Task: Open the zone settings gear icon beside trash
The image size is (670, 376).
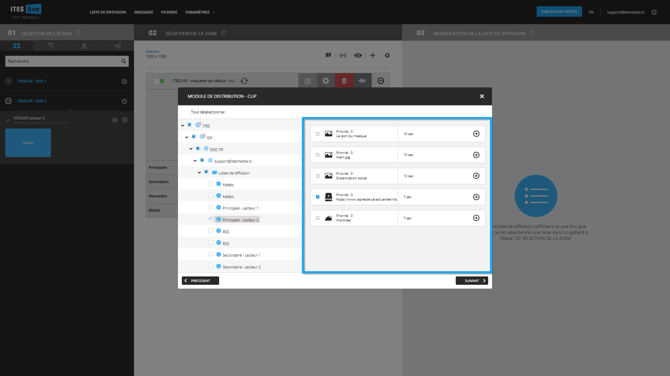Action: tap(326, 81)
